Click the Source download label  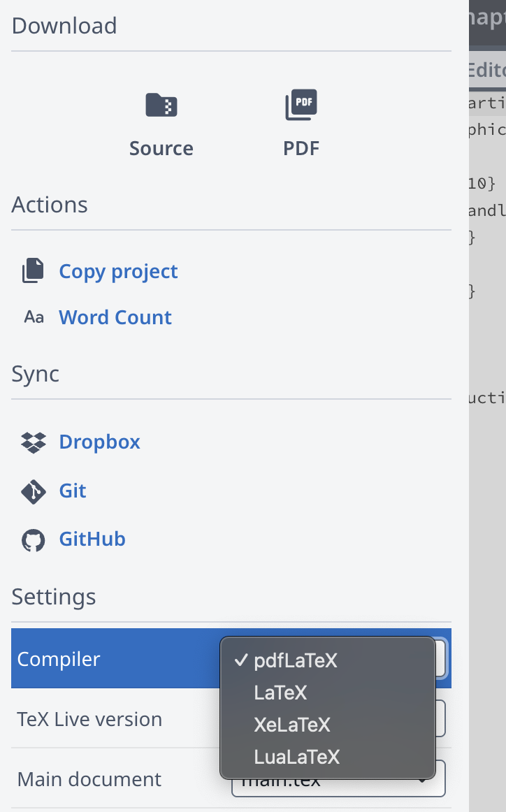click(x=161, y=149)
